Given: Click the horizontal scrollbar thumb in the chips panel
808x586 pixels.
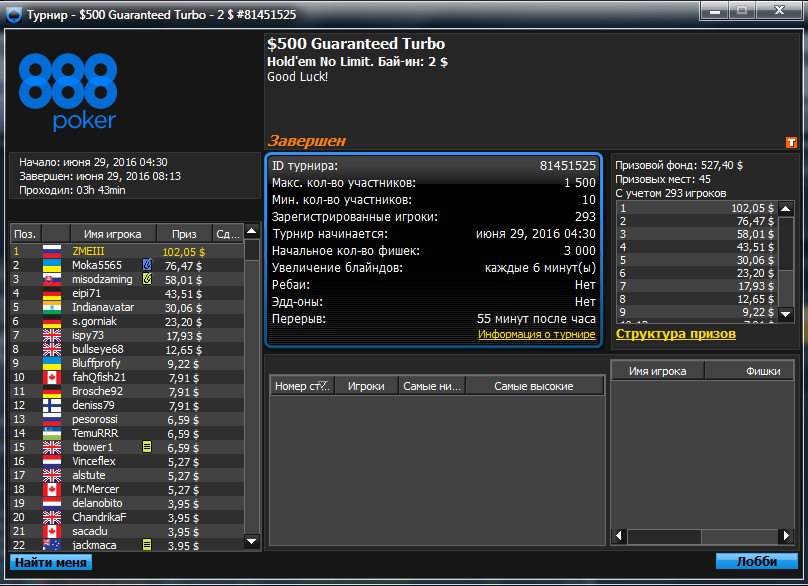Looking at the screenshot, I should 664,535.
